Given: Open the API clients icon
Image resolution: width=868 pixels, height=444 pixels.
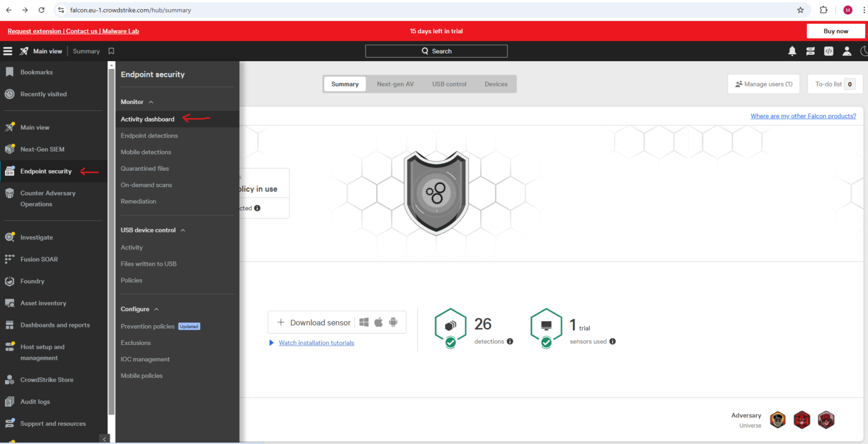Looking at the screenshot, I should click(x=828, y=51).
